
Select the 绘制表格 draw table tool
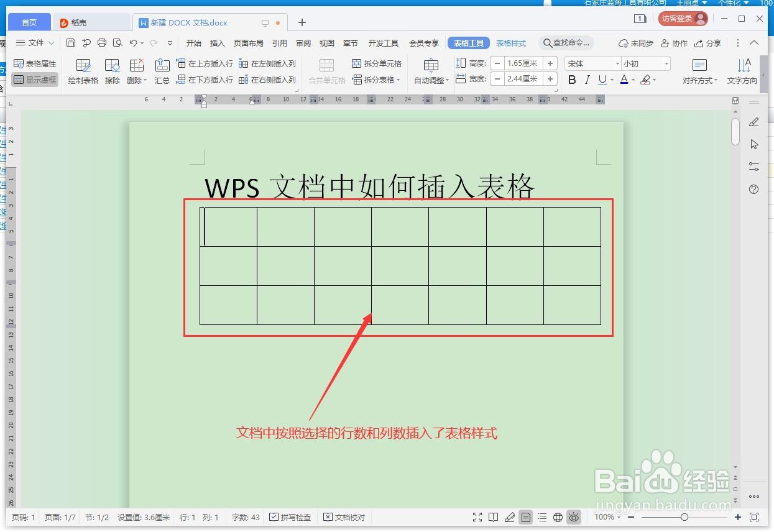[x=83, y=72]
